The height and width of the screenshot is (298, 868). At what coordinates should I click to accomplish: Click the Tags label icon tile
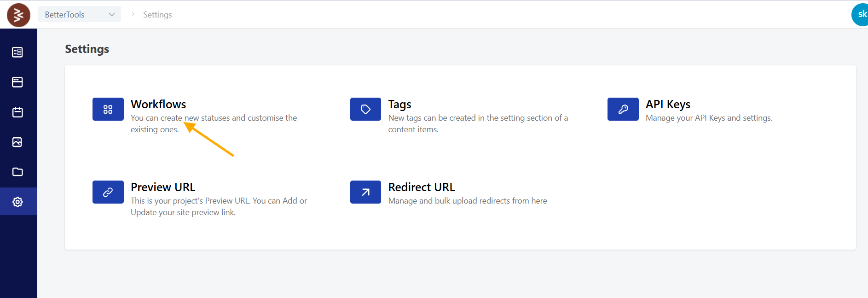365,109
